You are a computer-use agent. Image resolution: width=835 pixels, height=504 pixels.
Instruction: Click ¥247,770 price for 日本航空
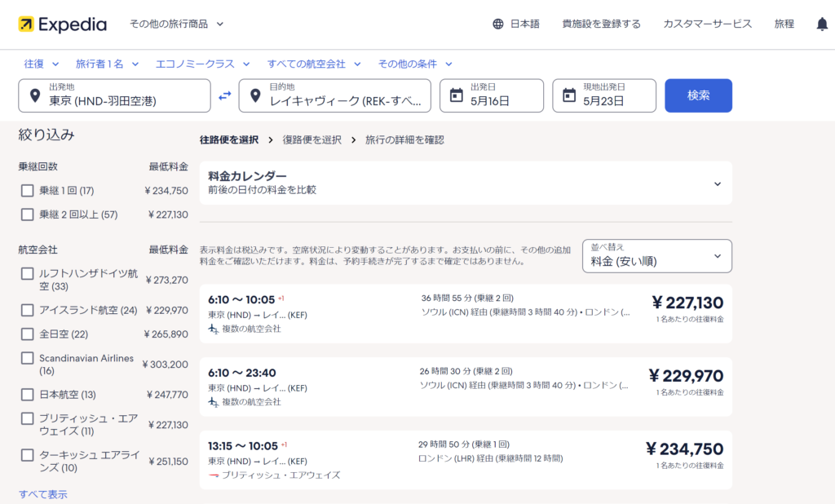coord(167,395)
